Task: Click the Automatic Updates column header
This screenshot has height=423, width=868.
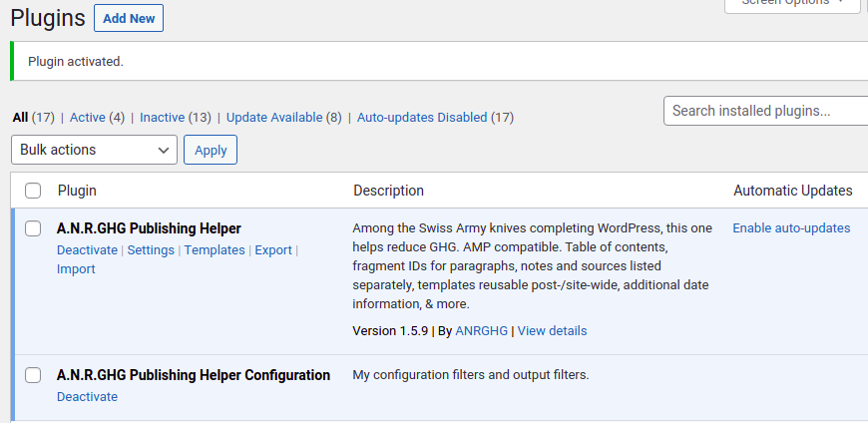Action: pyautogui.click(x=793, y=191)
